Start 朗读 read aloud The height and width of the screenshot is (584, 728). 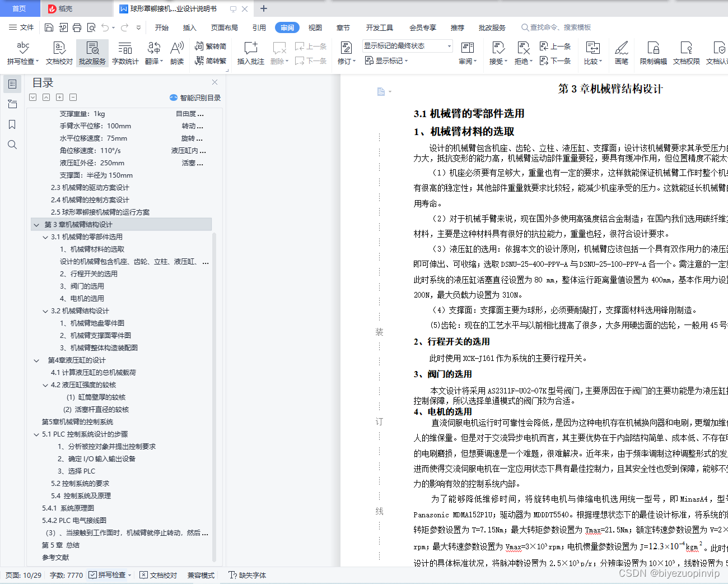coord(177,53)
